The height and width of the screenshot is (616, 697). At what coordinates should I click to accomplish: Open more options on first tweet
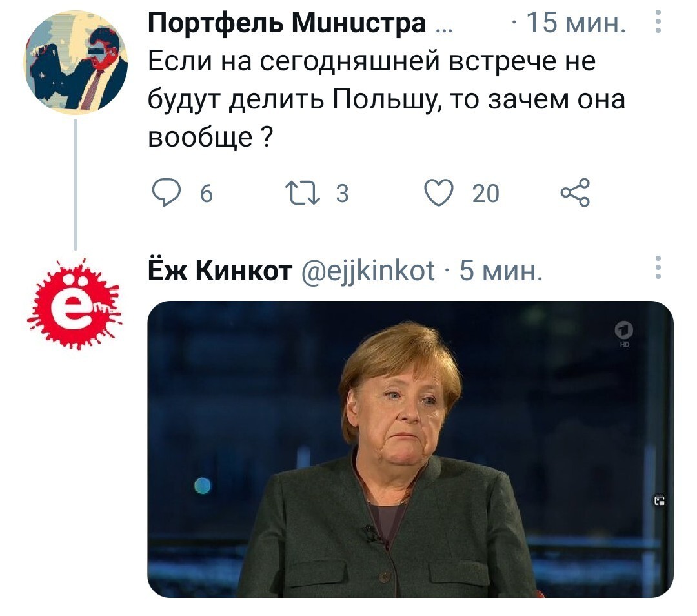coord(658,21)
